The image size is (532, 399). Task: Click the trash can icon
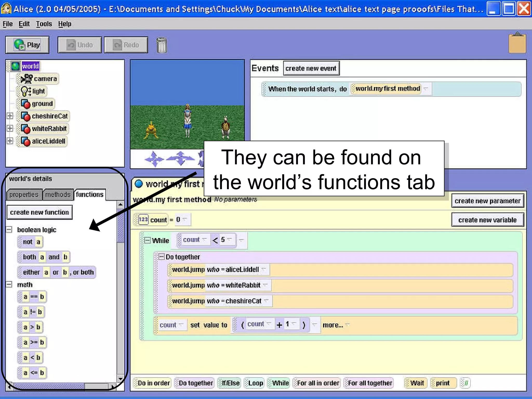[x=161, y=45]
